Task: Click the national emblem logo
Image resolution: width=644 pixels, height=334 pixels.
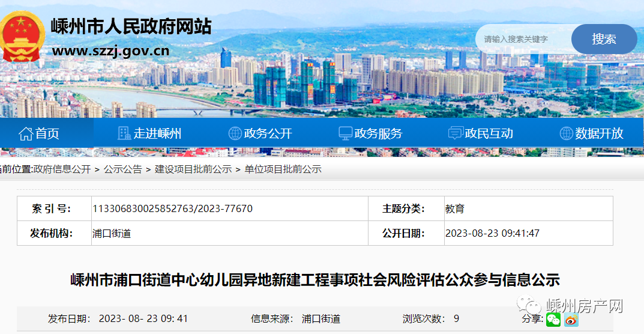Action: pos(22,36)
